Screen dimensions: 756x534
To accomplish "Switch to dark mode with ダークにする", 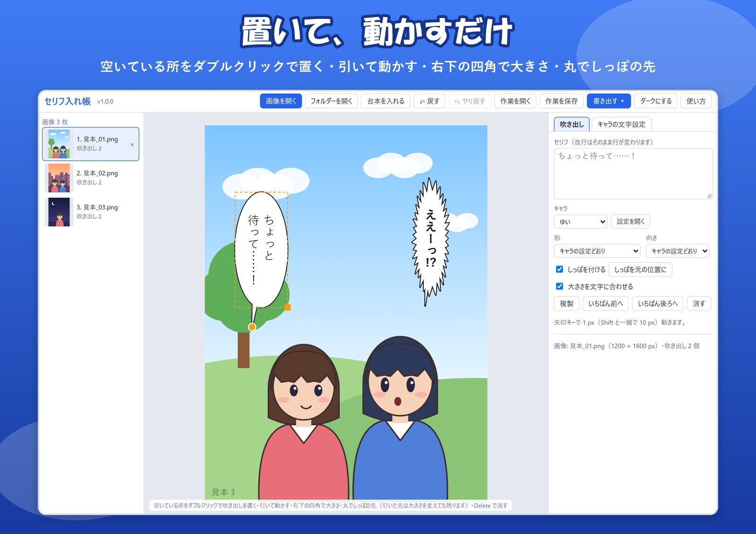I will point(656,101).
